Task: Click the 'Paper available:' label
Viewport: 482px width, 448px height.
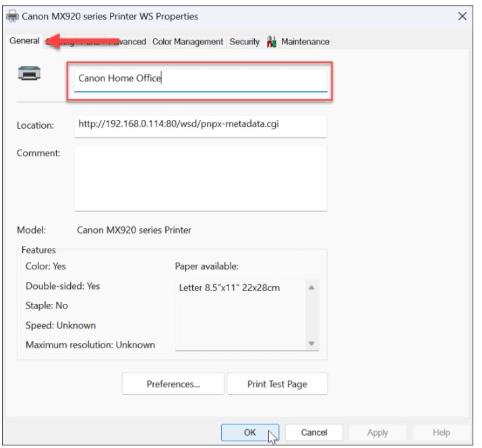Action: tap(206, 266)
